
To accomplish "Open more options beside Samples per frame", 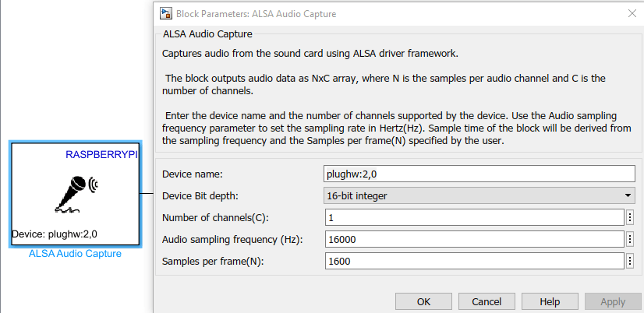I will [630, 261].
